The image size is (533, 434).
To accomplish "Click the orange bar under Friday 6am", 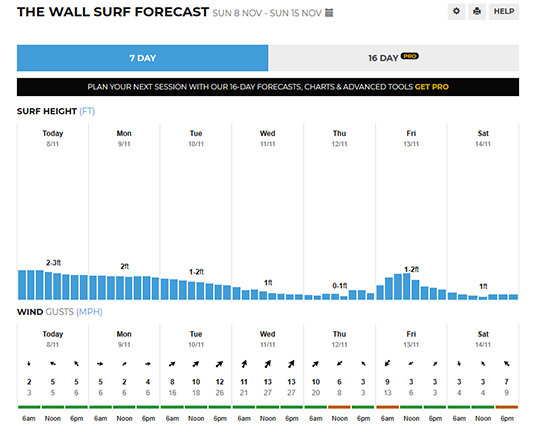I will (x=388, y=407).
